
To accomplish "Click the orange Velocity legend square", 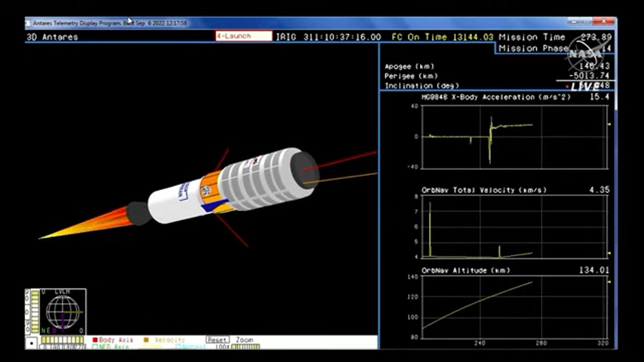I will [x=146, y=340].
